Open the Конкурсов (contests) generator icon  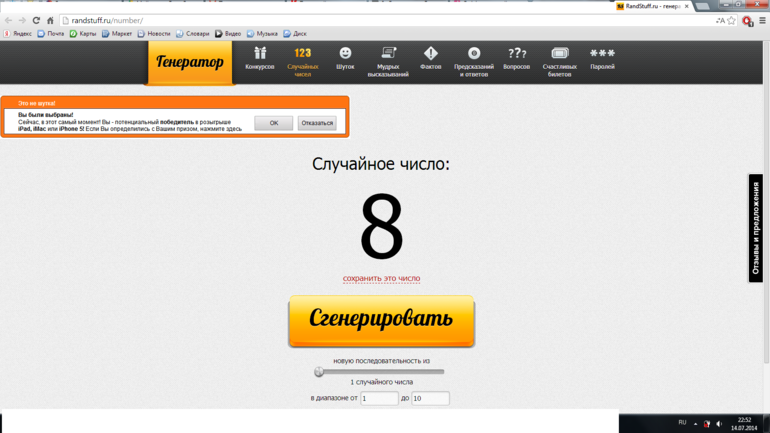[260, 59]
